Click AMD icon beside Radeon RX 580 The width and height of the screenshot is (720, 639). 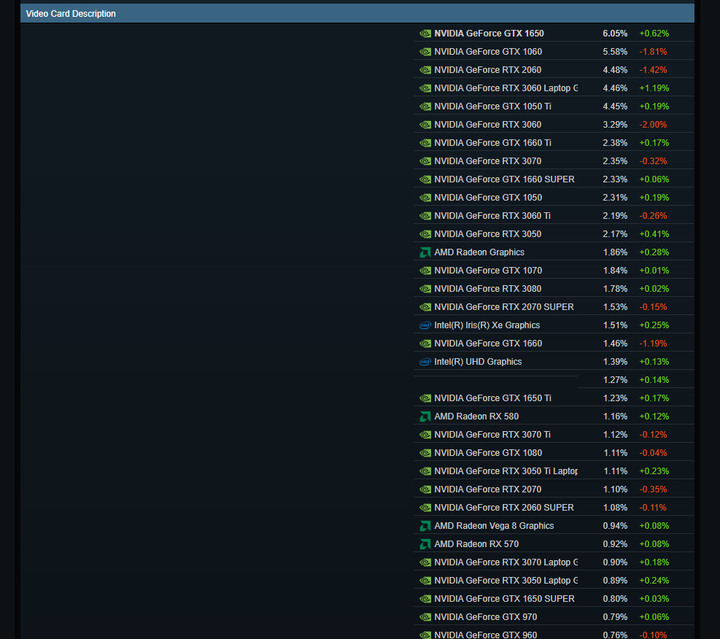425,417
